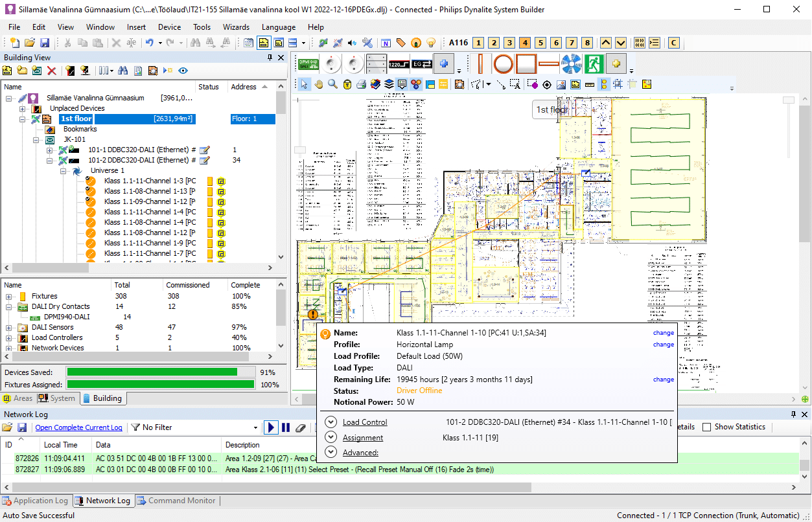Expand the Fixtures summary row
812x522 pixels.
[9, 296]
